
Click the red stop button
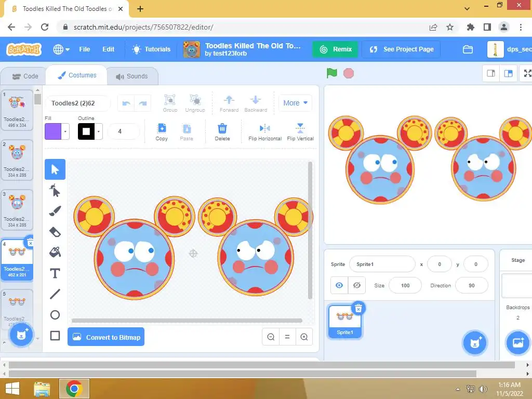click(349, 73)
